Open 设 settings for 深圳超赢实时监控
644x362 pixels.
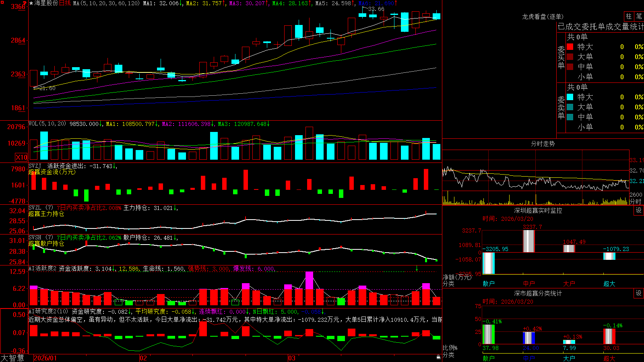639,210
